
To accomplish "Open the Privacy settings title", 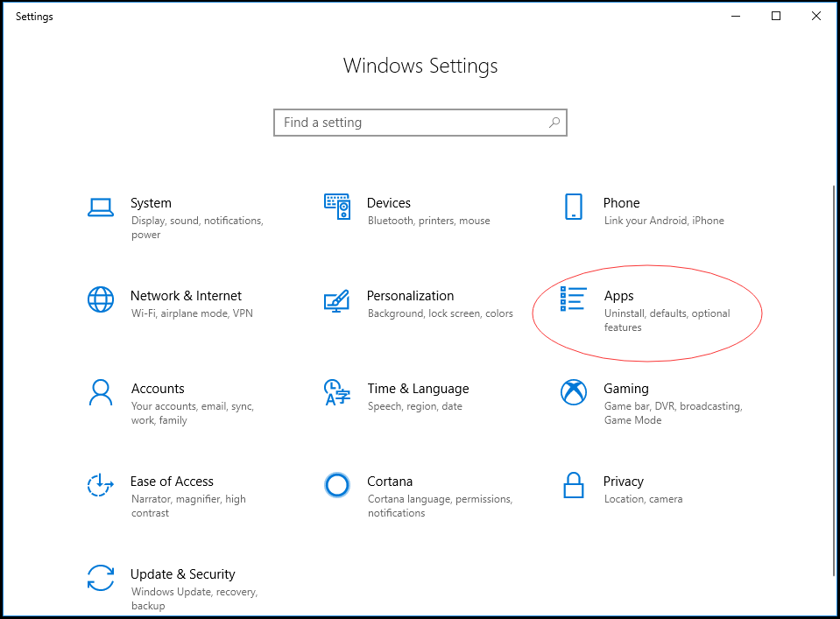I will tap(623, 482).
